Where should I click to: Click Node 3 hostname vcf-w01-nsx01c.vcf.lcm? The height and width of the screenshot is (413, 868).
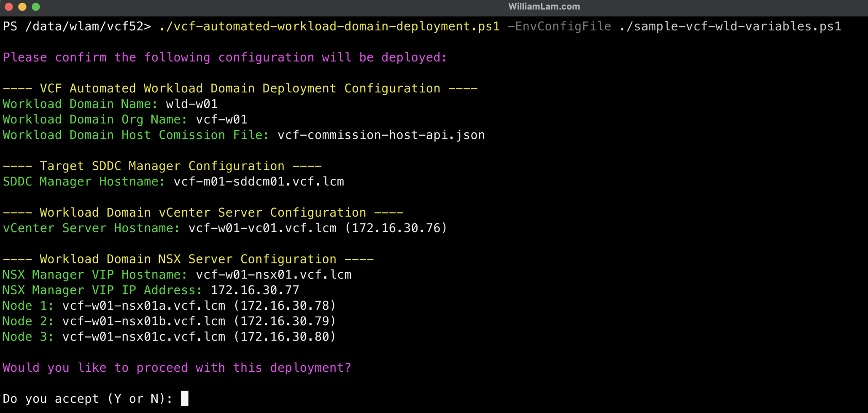pos(144,337)
